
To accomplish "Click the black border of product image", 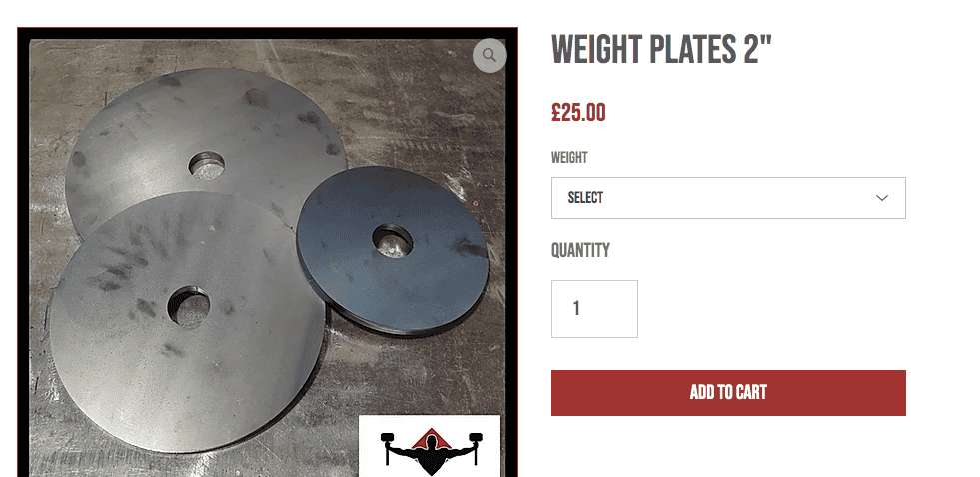I will pos(24,250).
